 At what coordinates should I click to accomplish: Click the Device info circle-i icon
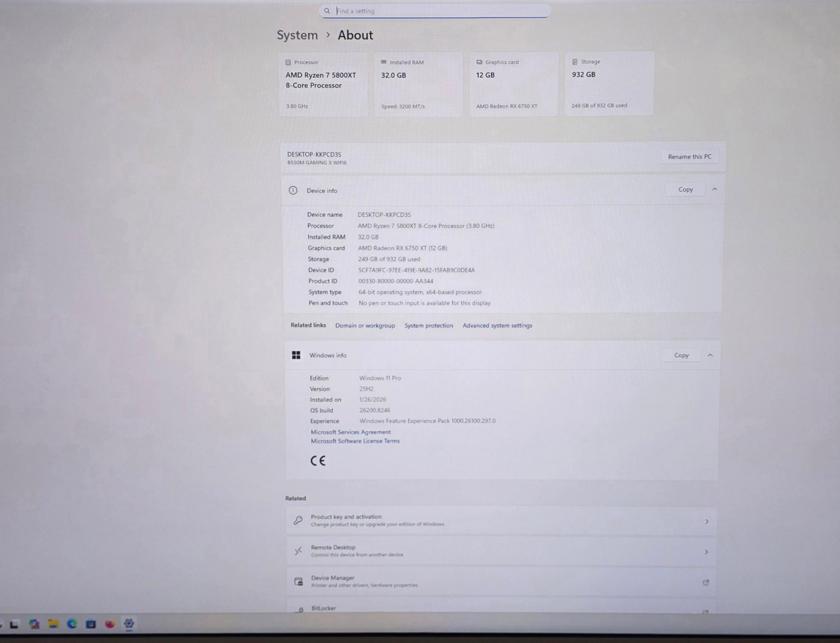tap(293, 190)
